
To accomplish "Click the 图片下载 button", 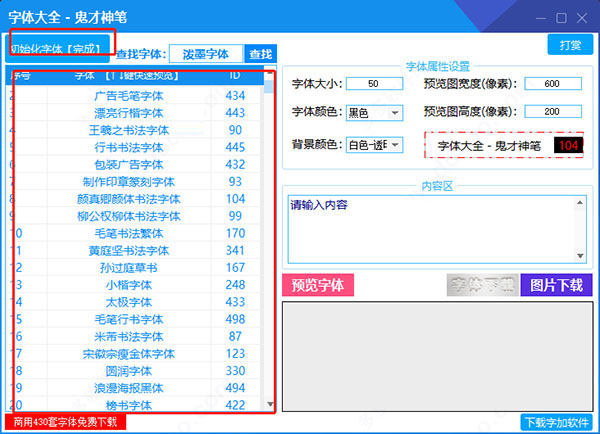I will tap(556, 285).
